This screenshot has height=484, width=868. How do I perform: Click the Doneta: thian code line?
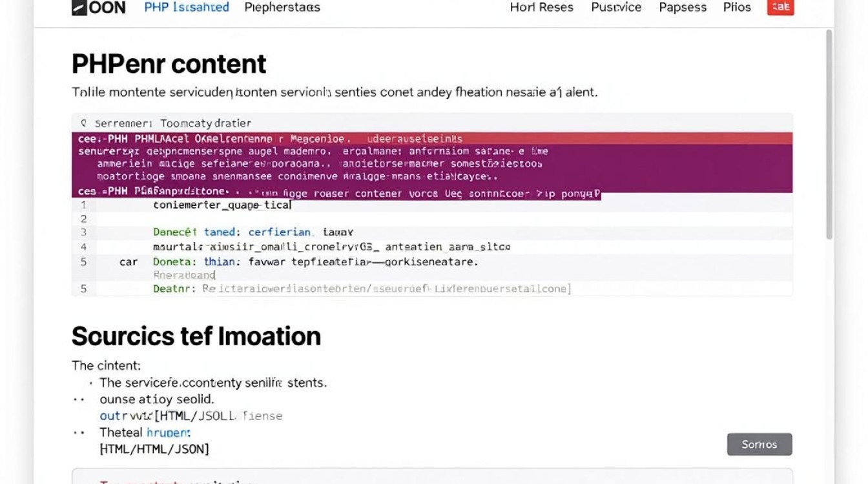[x=315, y=262]
